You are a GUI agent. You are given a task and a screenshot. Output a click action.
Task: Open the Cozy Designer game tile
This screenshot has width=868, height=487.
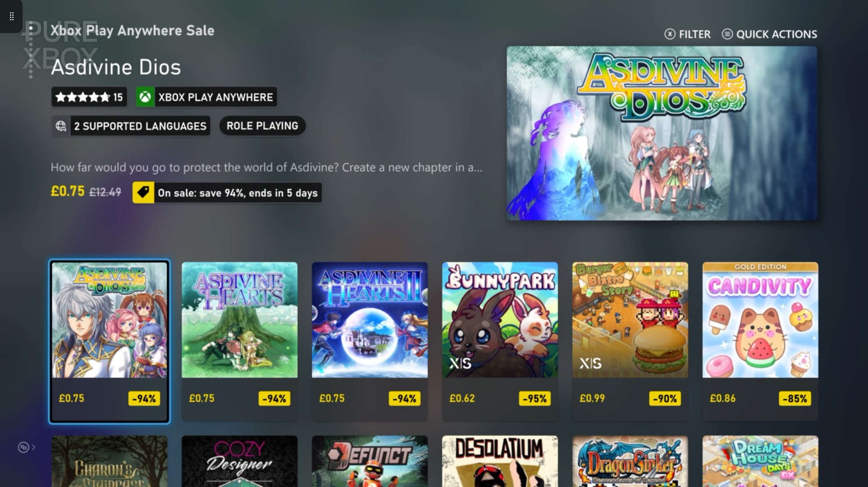pyautogui.click(x=240, y=461)
